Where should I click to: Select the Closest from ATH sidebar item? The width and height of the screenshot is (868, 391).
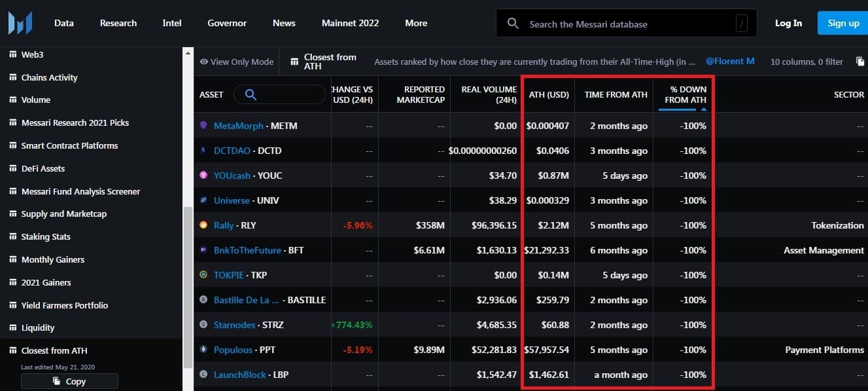point(54,350)
